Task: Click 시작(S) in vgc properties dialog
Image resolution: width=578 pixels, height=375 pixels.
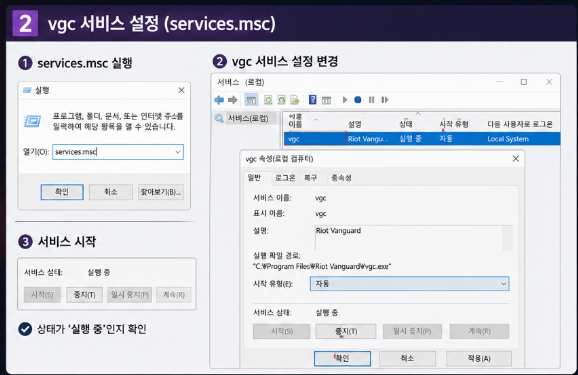Action: (x=282, y=331)
